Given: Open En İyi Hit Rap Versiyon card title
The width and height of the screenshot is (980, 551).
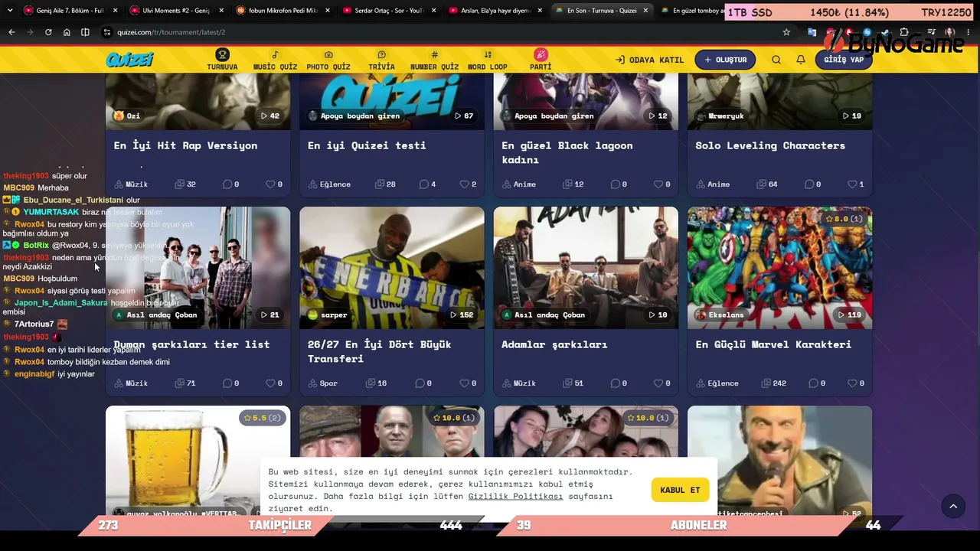Looking at the screenshot, I should [x=185, y=145].
